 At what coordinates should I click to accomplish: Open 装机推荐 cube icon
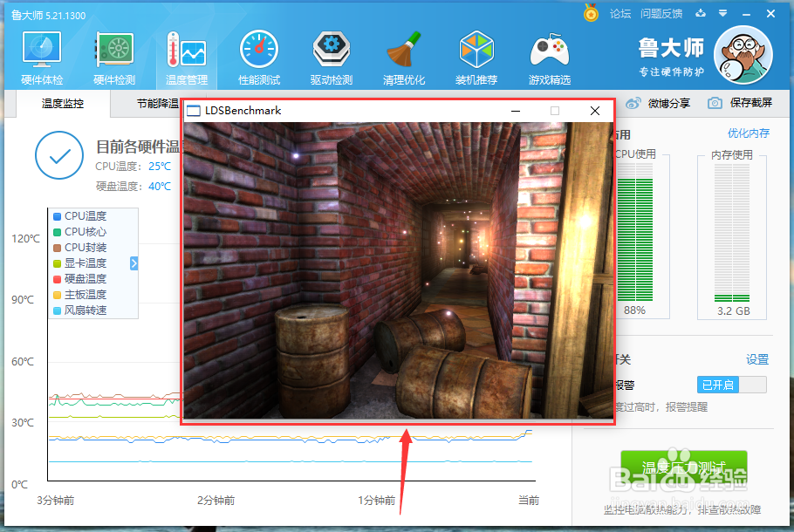coord(476,58)
